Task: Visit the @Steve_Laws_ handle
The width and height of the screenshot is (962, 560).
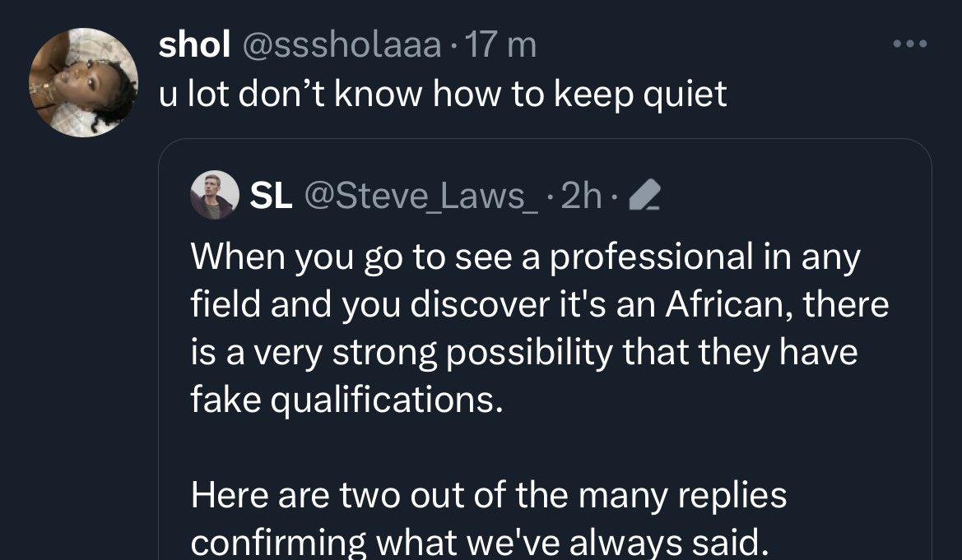Action: point(422,197)
